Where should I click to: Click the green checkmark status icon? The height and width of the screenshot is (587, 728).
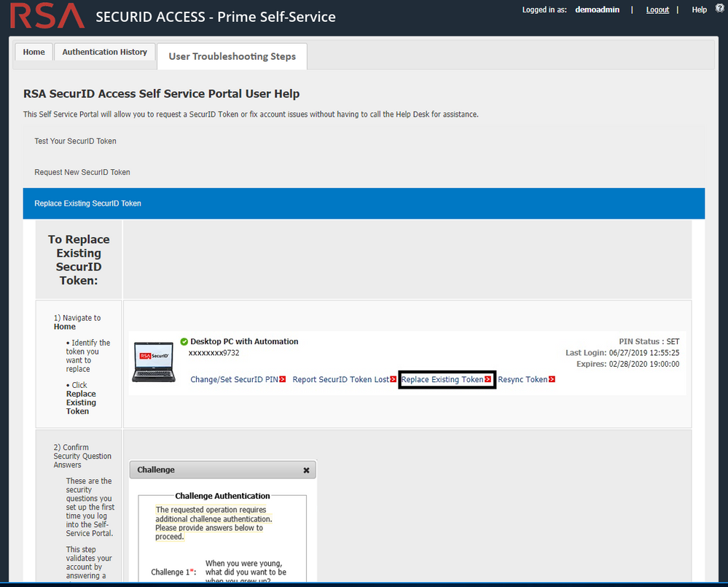click(x=183, y=341)
